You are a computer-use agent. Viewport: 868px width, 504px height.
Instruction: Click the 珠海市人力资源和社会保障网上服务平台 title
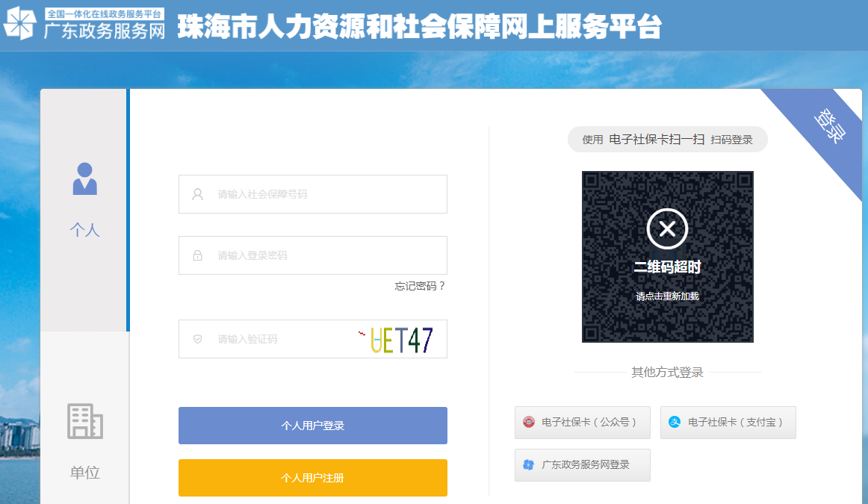(420, 26)
